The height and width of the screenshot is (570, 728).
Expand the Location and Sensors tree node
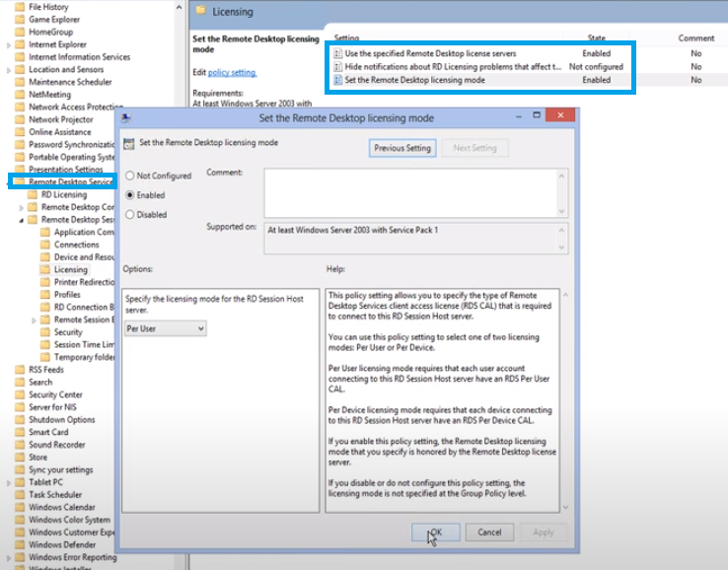coord(8,70)
